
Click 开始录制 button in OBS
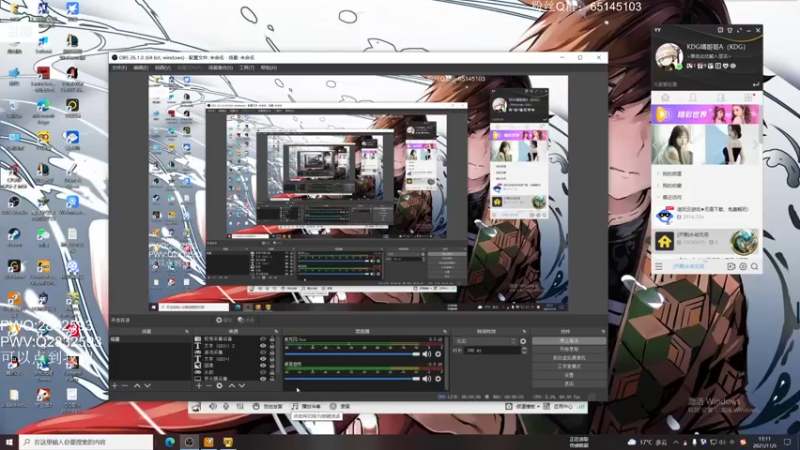click(x=569, y=349)
